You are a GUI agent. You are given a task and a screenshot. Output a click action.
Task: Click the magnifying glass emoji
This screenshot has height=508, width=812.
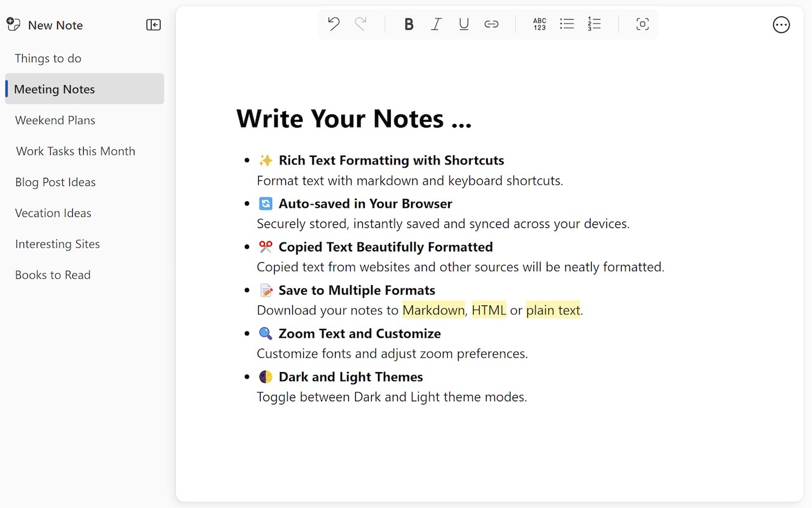coord(266,333)
